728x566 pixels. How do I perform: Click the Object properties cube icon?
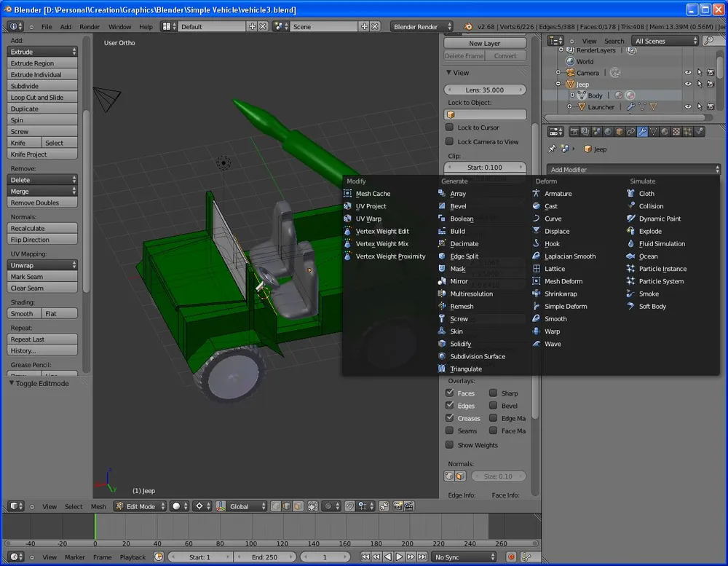click(x=620, y=132)
